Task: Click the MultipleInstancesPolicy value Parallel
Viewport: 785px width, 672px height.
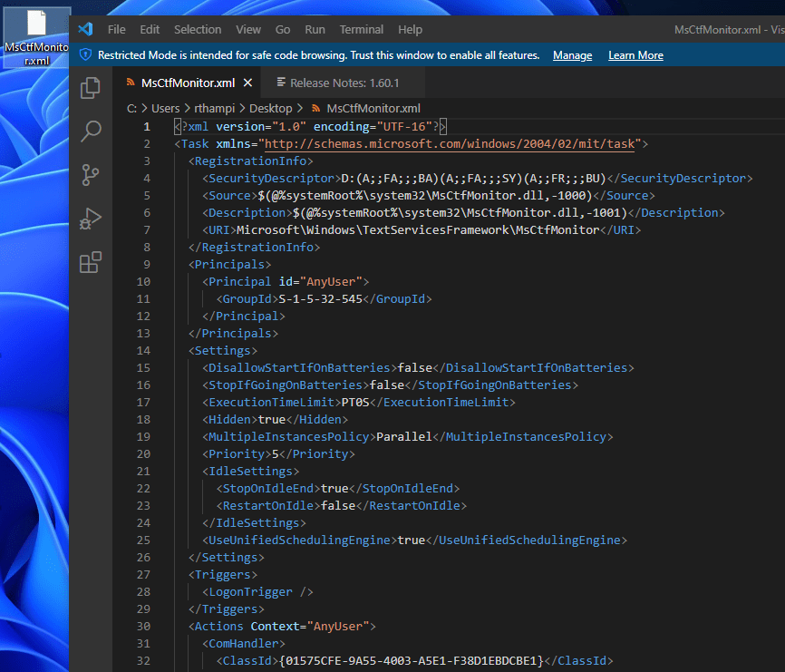Action: pos(404,436)
